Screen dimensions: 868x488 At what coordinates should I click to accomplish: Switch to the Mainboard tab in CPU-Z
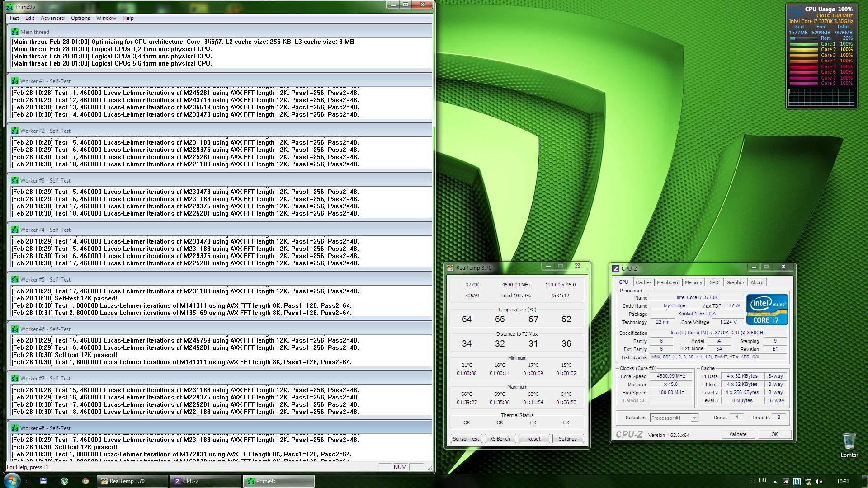668,282
